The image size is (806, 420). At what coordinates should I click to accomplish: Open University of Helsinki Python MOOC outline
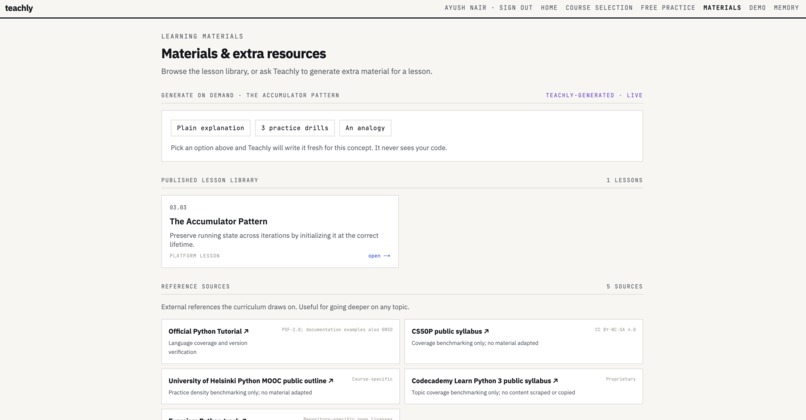(x=247, y=381)
